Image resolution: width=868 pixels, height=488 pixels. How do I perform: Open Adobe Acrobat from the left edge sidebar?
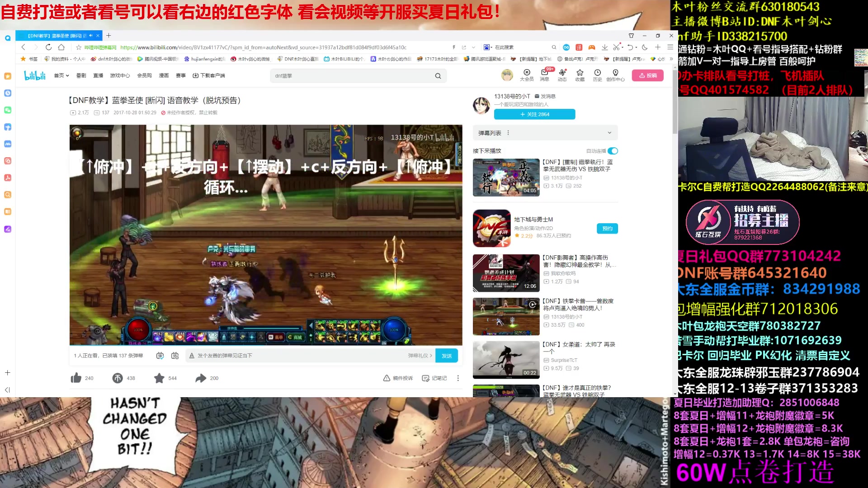point(7,178)
